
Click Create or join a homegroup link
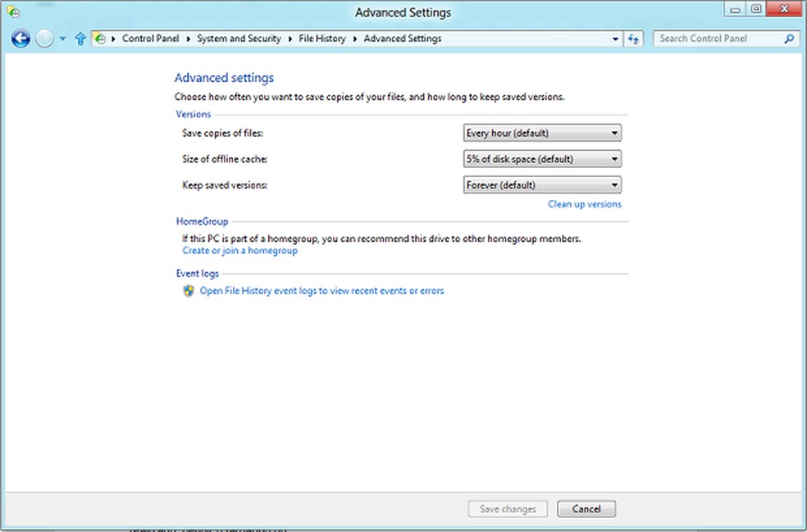coord(239,251)
